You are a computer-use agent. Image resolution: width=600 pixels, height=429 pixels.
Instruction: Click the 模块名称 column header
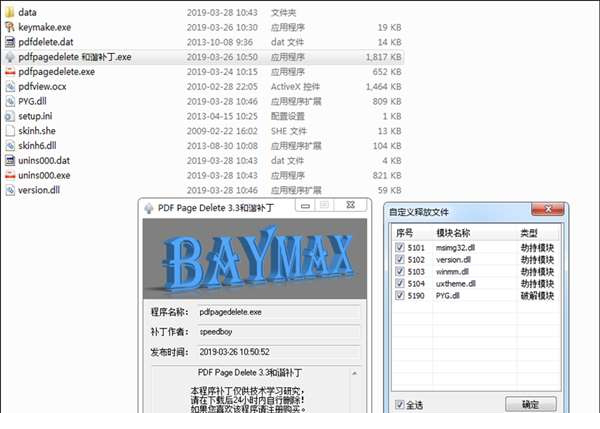click(453, 233)
